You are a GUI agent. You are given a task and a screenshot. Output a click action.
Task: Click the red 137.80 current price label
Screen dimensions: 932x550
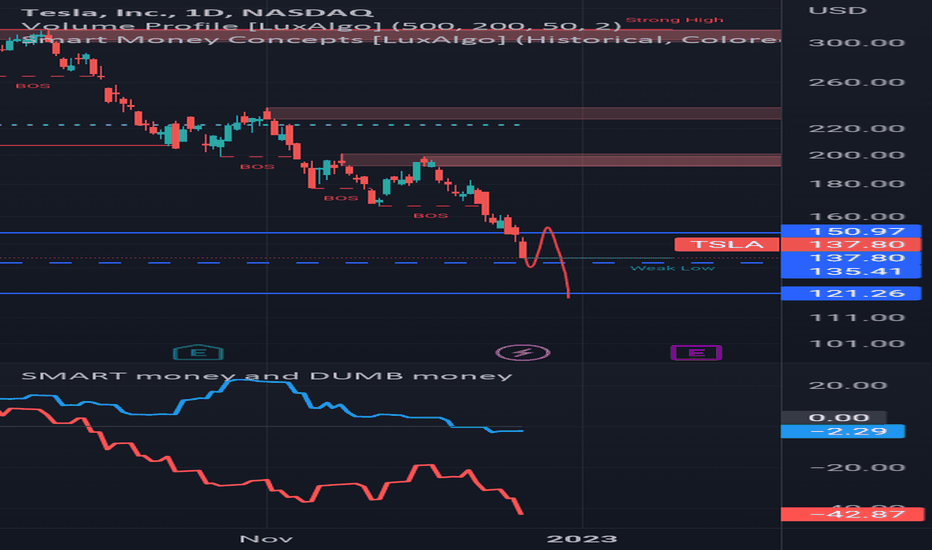click(851, 244)
